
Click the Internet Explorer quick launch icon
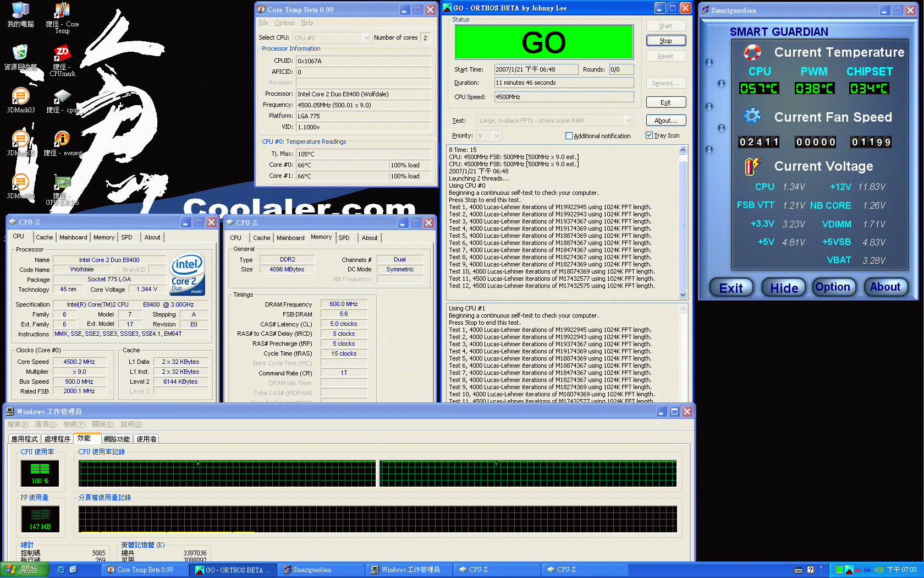[x=61, y=570]
